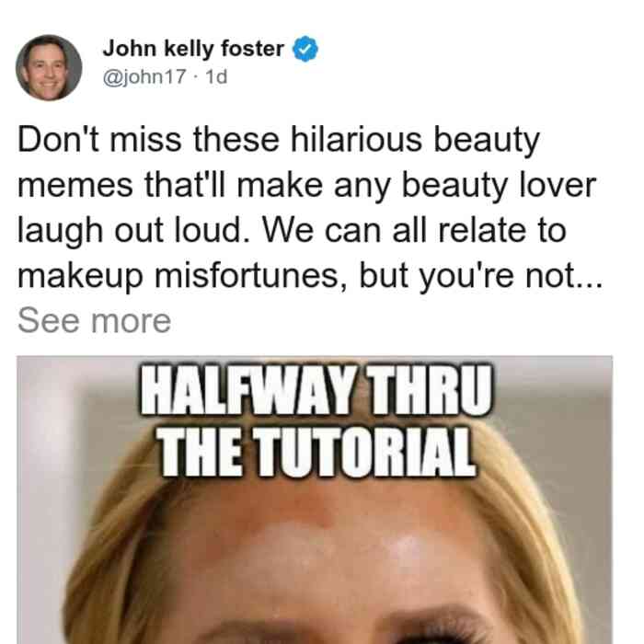Click the blue verified badge
The width and height of the screenshot is (644, 644).
305,49
